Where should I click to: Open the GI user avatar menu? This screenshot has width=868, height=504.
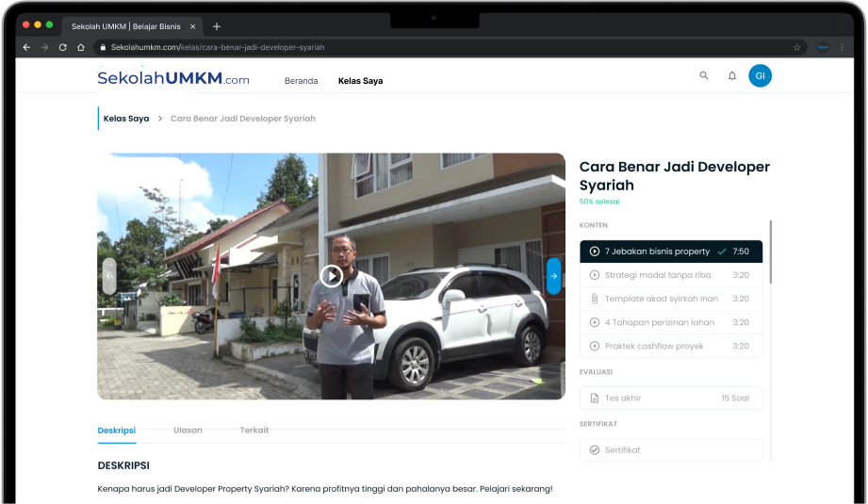click(760, 76)
